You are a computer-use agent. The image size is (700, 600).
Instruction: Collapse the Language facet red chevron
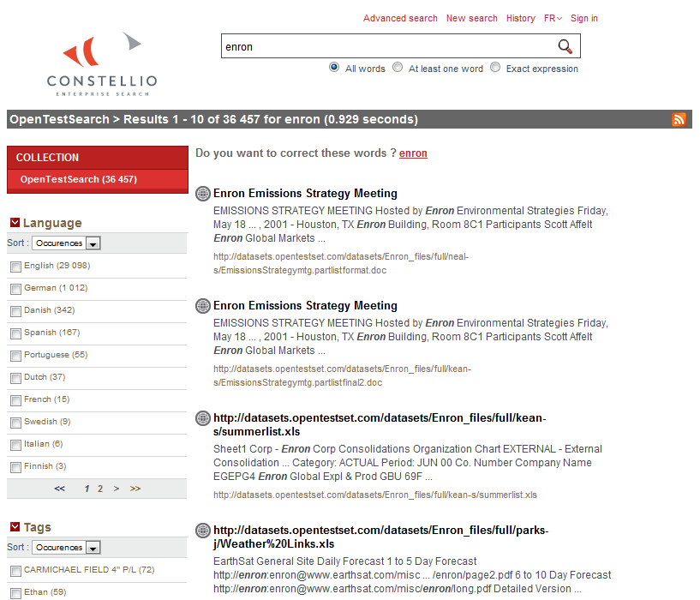coord(15,223)
